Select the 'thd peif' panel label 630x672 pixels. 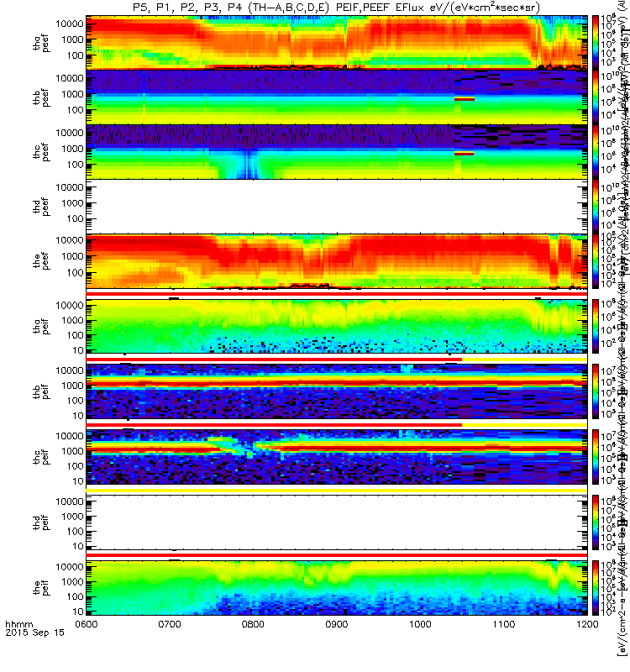(x=41, y=522)
